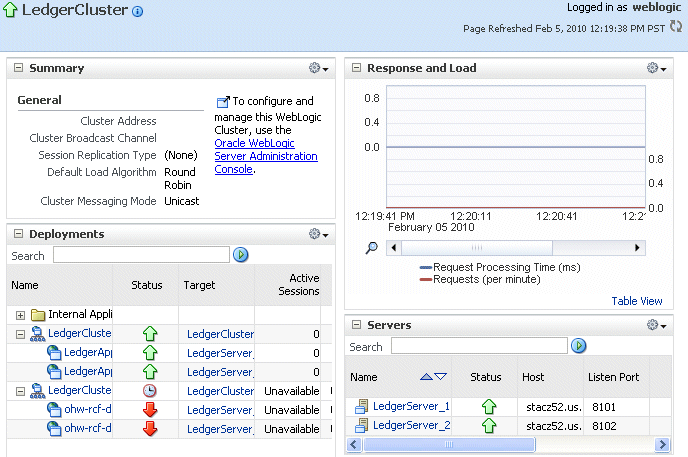Click the pending clock status icon for LedgerCluster
688x457 pixels.
pyautogui.click(x=150, y=391)
